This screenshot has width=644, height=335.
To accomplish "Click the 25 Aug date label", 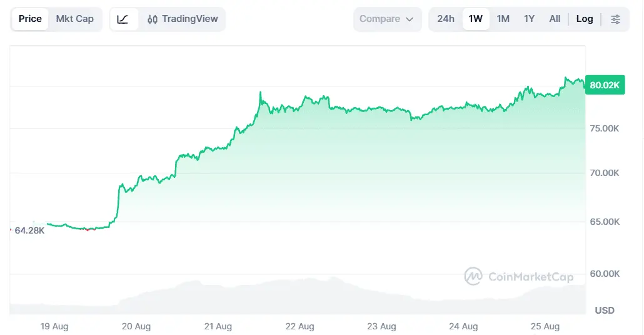I will (x=545, y=326).
